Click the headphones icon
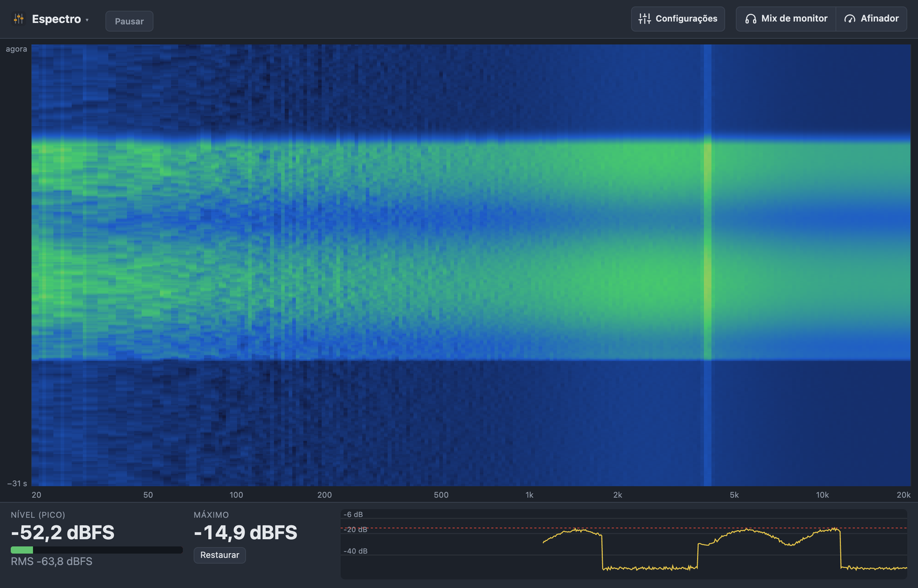 click(x=750, y=19)
